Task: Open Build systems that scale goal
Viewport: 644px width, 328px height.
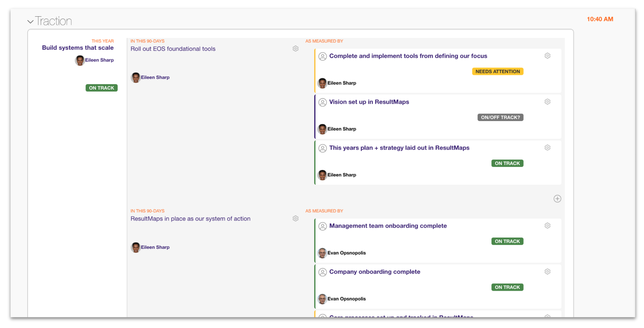Action: [78, 48]
